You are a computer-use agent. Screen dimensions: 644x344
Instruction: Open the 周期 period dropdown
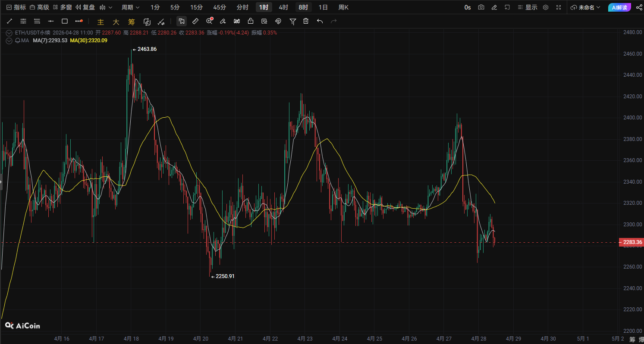click(130, 7)
